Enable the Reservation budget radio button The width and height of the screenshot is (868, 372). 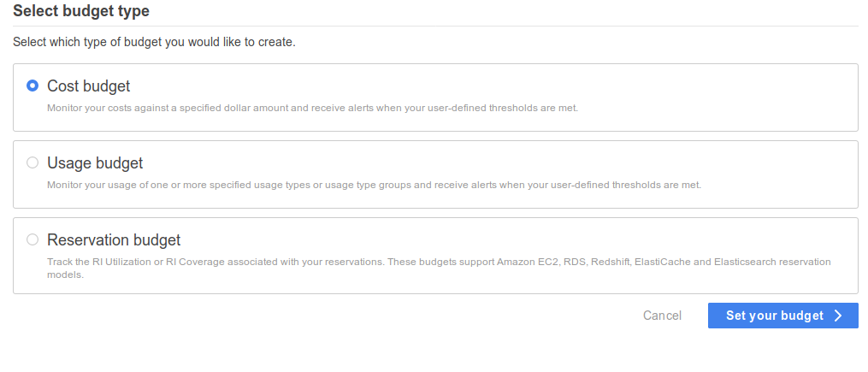[32, 239]
